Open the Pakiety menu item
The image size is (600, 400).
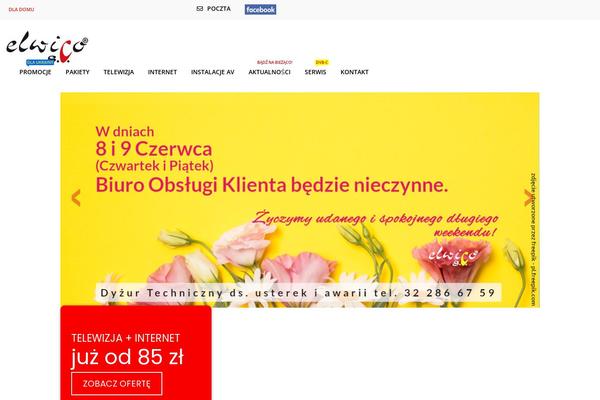tap(77, 72)
